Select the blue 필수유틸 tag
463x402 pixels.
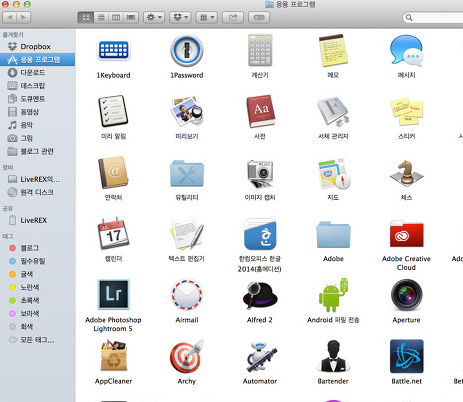(x=37, y=261)
